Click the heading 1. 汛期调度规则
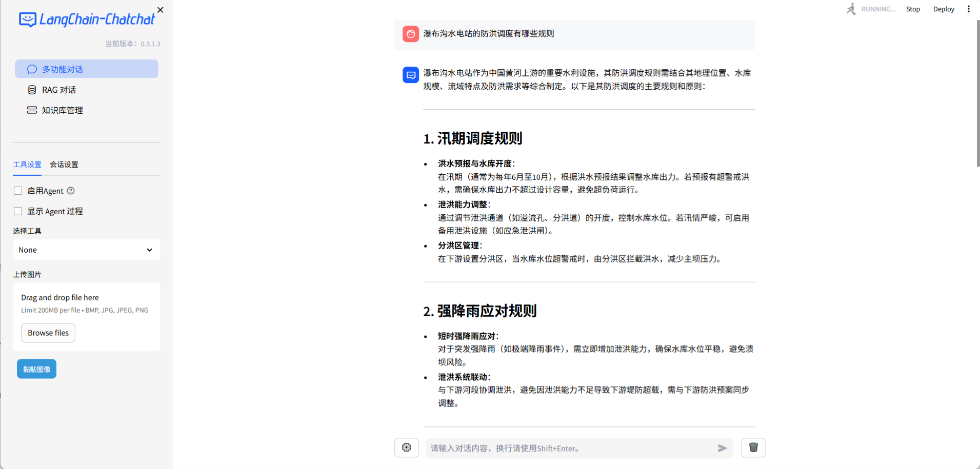Screen dimensions: 980x469 (473, 138)
